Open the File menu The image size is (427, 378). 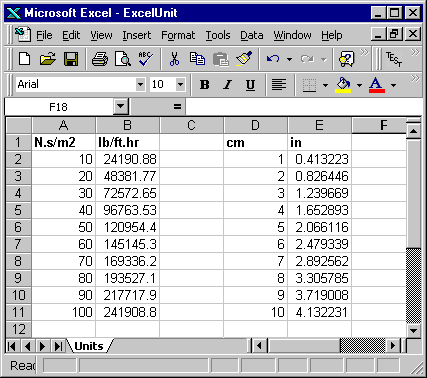44,35
